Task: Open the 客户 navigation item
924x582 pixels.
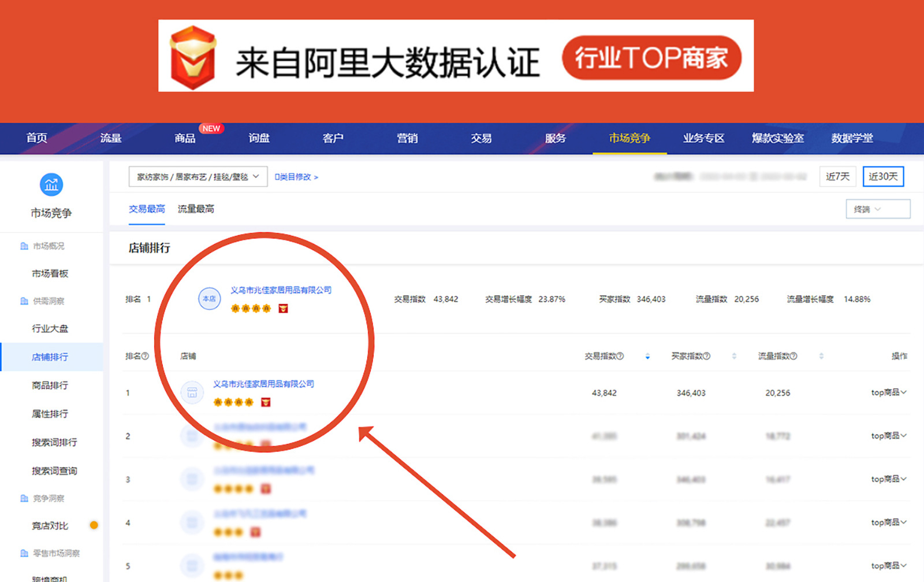Action: point(333,138)
